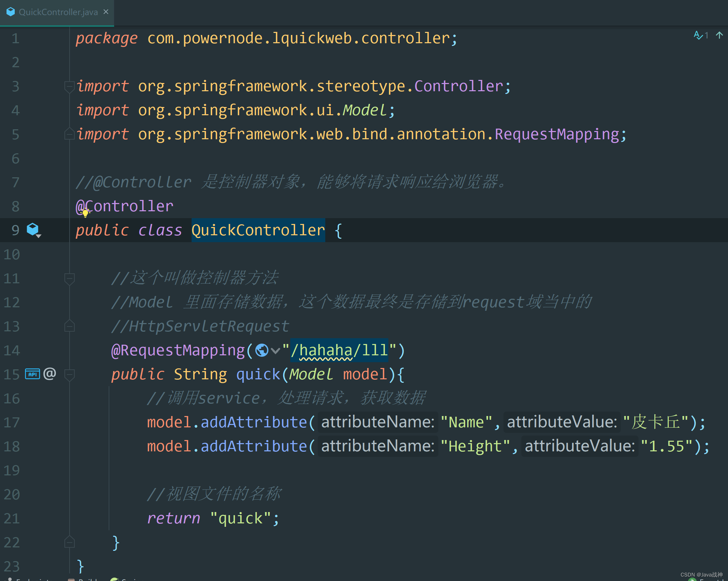Click the API endpoint gutter icon on line 15
728x581 pixels.
pyautogui.click(x=33, y=374)
